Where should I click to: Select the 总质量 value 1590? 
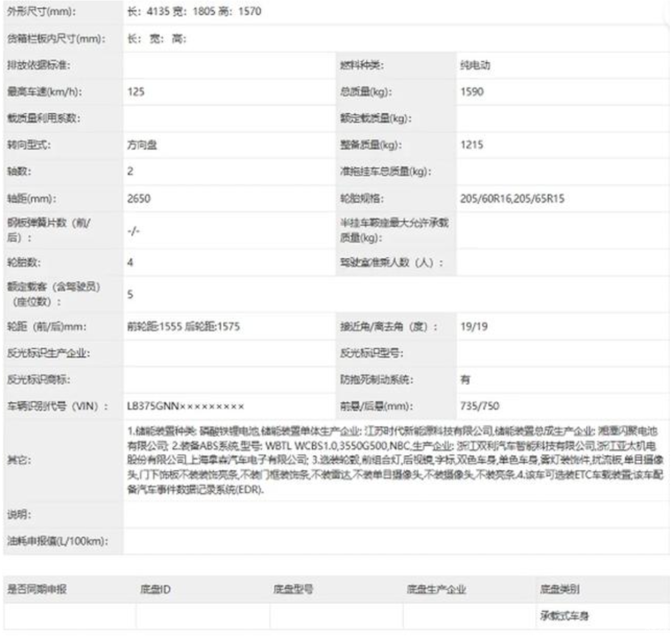(472, 92)
